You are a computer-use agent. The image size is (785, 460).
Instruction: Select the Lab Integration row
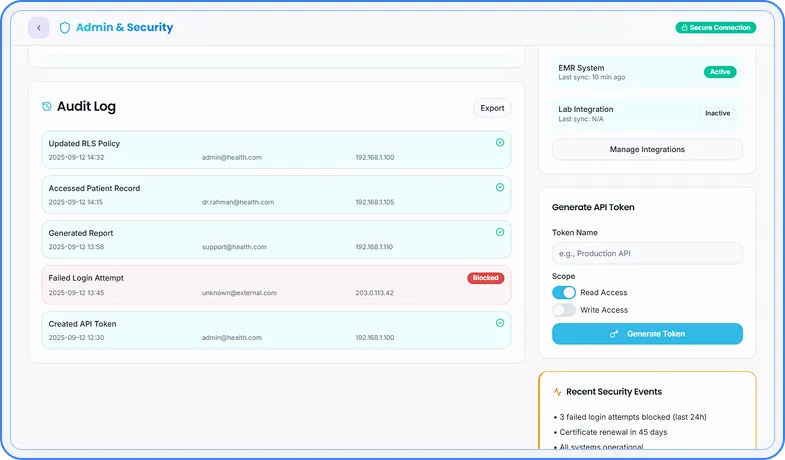(x=620, y=113)
